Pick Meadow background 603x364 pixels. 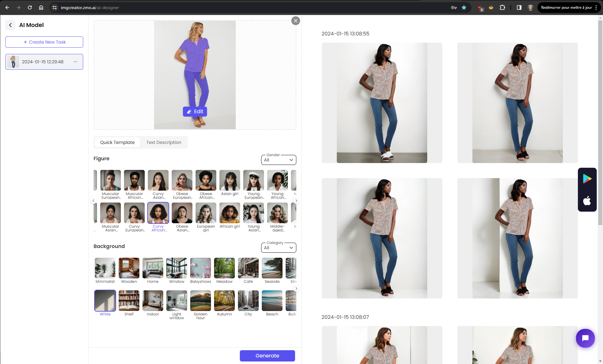(224, 271)
